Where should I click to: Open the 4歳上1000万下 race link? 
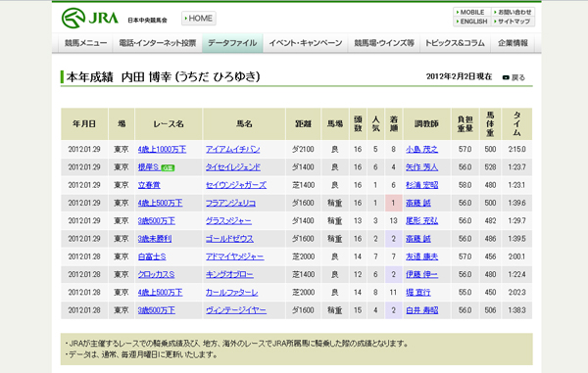[162, 150]
